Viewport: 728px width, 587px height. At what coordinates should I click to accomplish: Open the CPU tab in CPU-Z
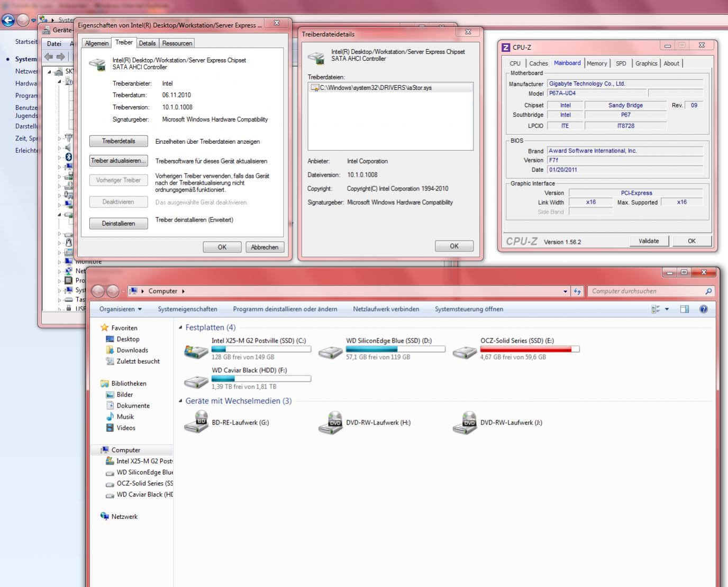click(515, 63)
